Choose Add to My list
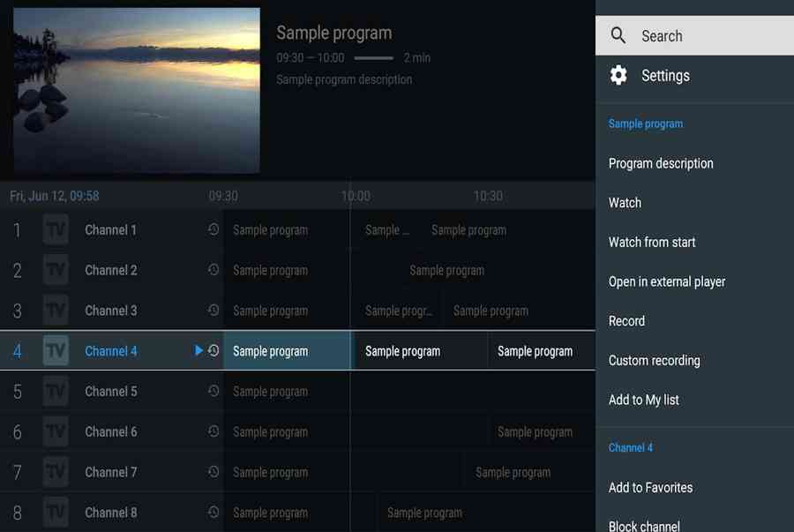This screenshot has width=794, height=532. click(644, 400)
